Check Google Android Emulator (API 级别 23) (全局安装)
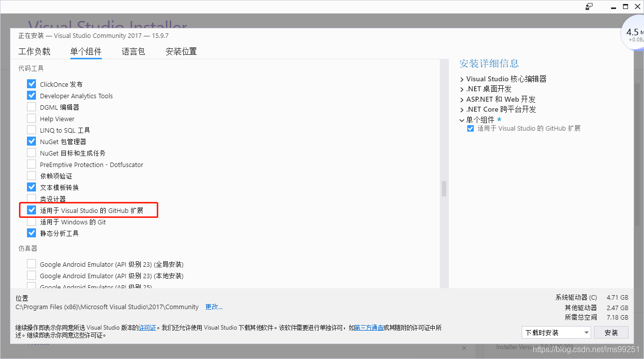Screen dimensions: 644x359 pyautogui.click(x=31, y=264)
